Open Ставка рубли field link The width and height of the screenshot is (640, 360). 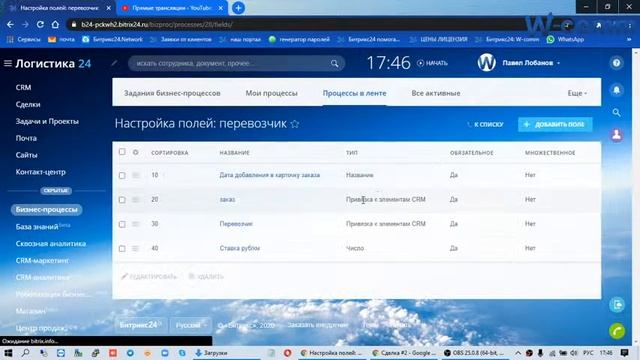coord(240,248)
